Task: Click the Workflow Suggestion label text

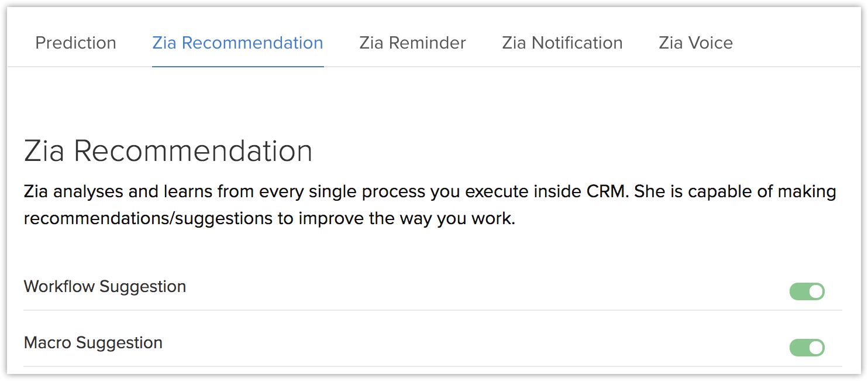Action: (x=105, y=287)
